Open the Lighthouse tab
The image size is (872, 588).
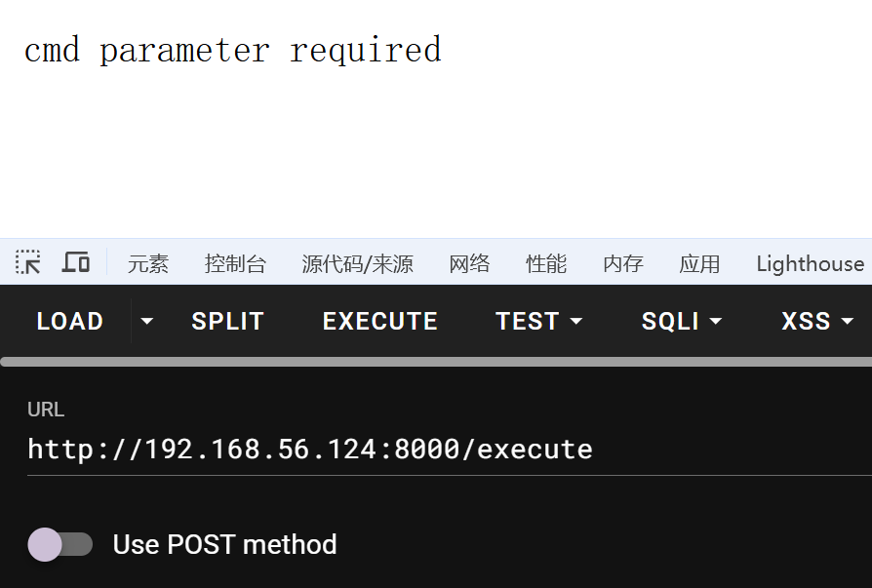point(810,263)
